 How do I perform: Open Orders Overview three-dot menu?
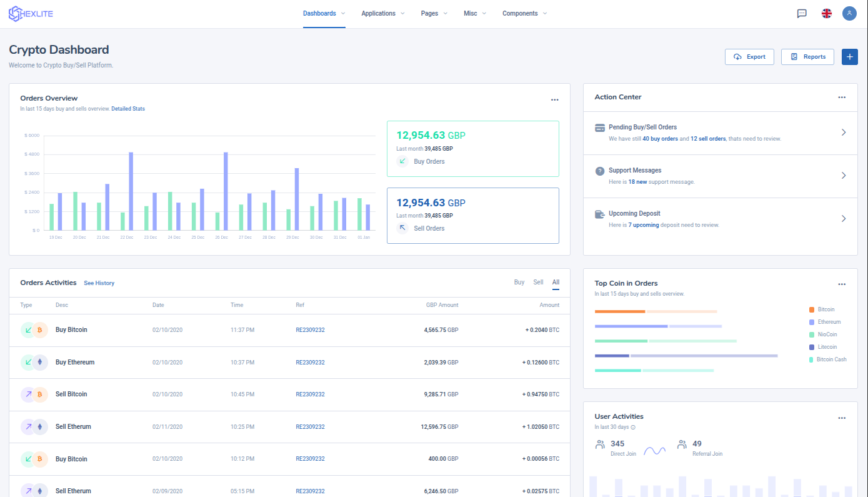point(554,99)
